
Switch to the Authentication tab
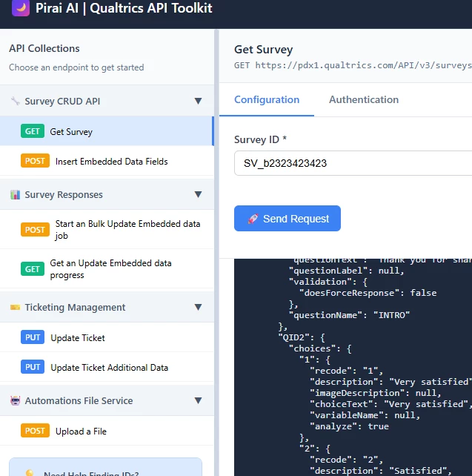pyautogui.click(x=364, y=100)
